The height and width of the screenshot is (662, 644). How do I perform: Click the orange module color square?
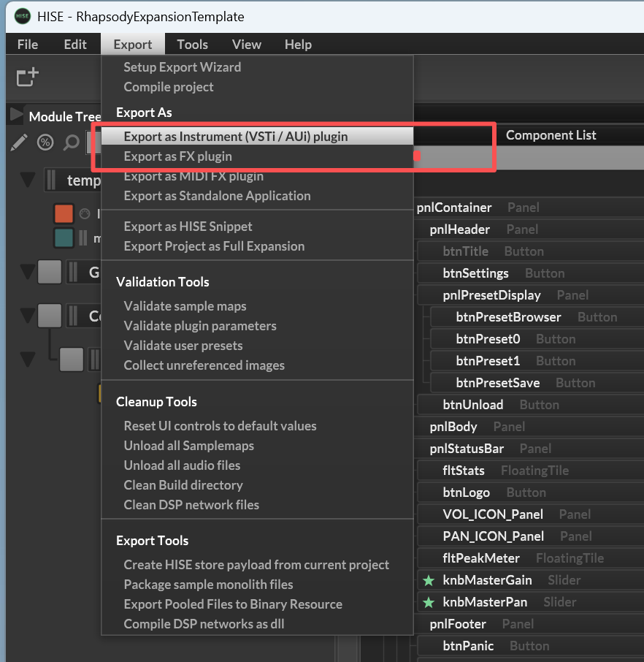click(64, 214)
